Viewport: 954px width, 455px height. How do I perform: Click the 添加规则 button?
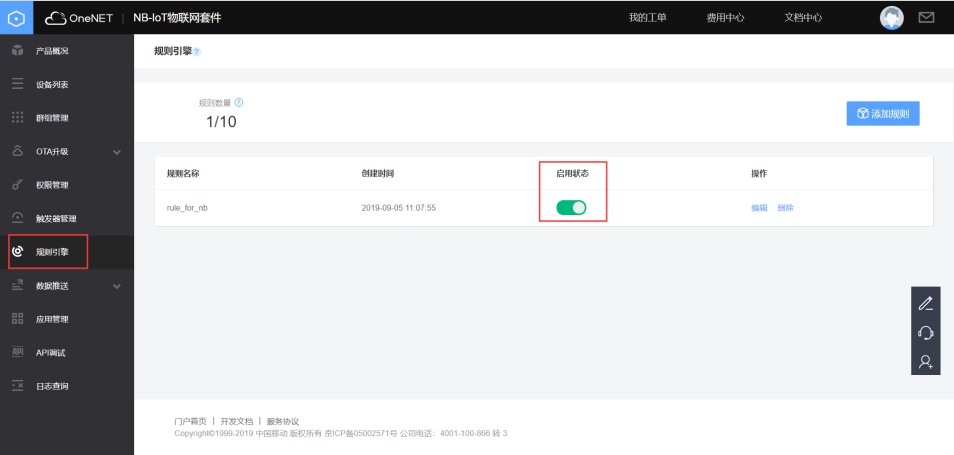[x=883, y=114]
